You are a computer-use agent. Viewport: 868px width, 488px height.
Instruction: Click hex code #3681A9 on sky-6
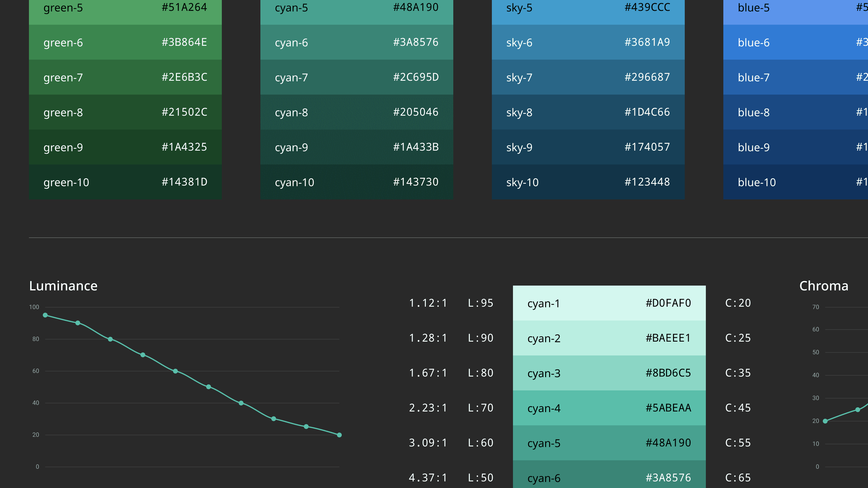point(647,42)
